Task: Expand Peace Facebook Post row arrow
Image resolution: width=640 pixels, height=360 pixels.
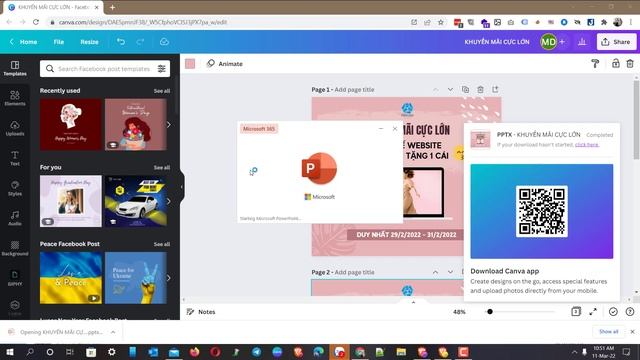Action: tap(169, 278)
